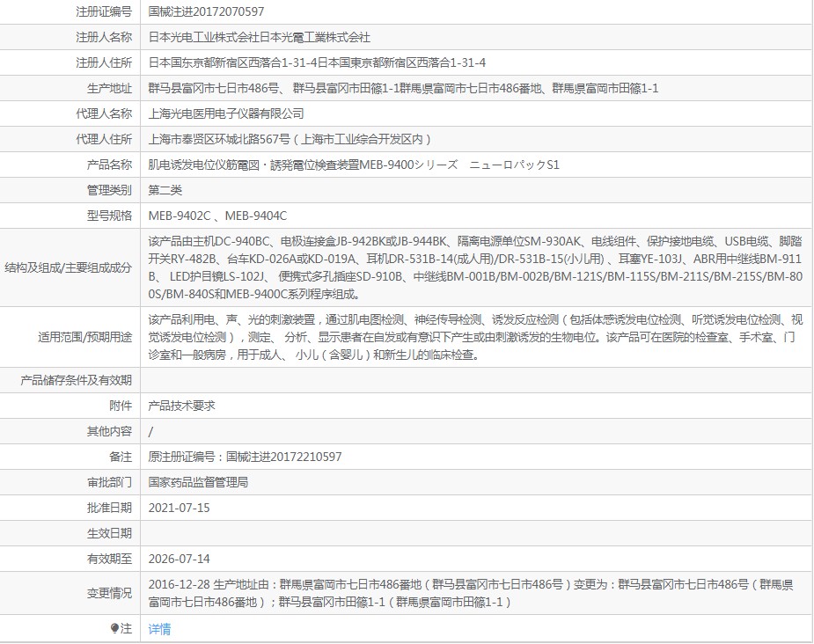Image resolution: width=814 pixels, height=644 pixels.
Task: Select slash value in 其他内容 row
Action: coord(150,431)
